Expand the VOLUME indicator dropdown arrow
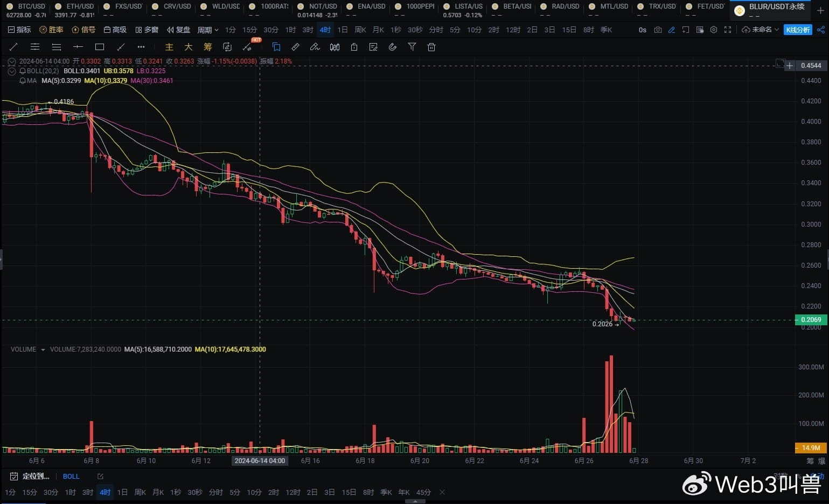Screen dimensions: 829x504 [43, 349]
